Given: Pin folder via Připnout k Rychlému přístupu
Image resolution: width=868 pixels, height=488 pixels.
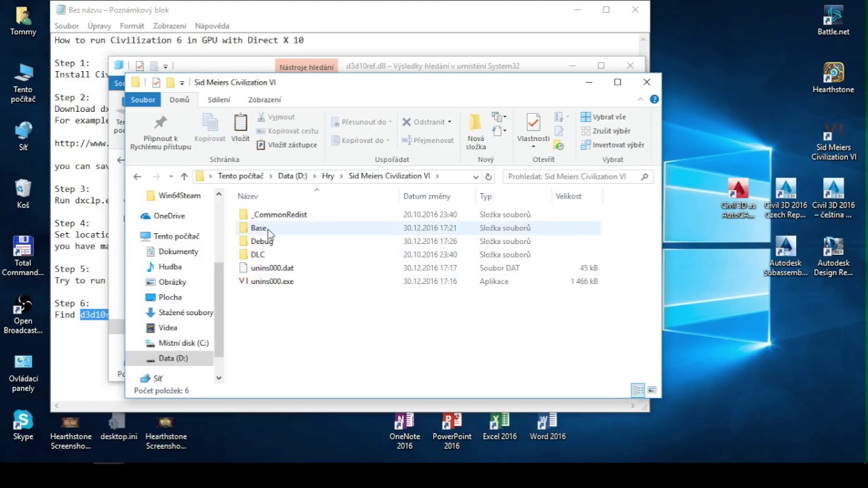Looking at the screenshot, I should click(161, 132).
